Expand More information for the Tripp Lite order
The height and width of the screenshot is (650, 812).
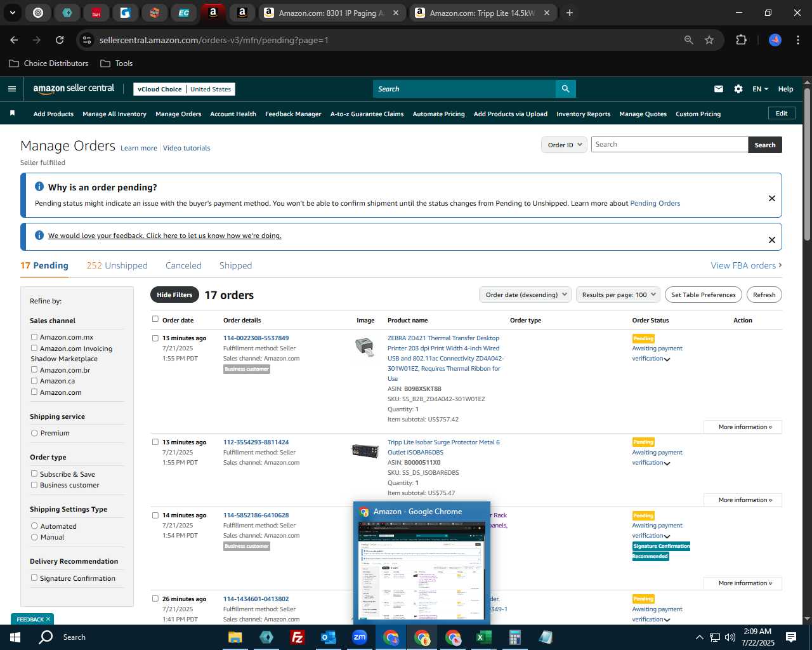point(742,500)
